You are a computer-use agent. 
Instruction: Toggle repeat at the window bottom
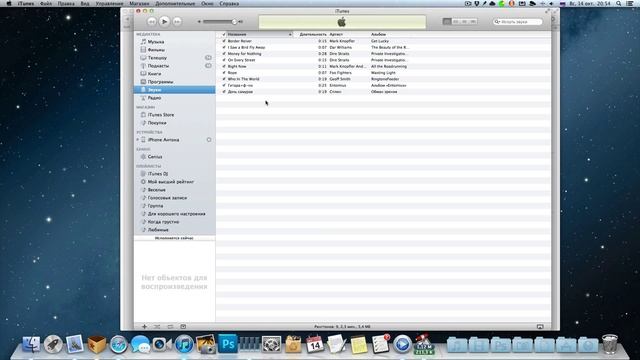pyautogui.click(x=170, y=327)
